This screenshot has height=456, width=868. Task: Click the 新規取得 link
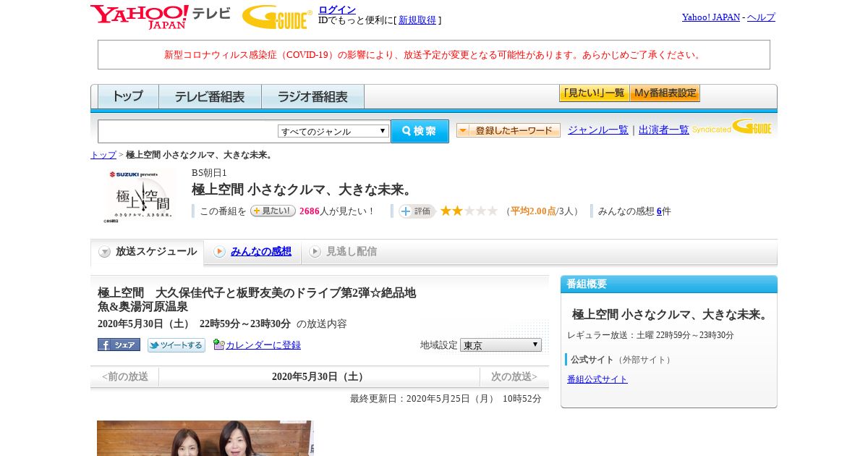pos(417,20)
